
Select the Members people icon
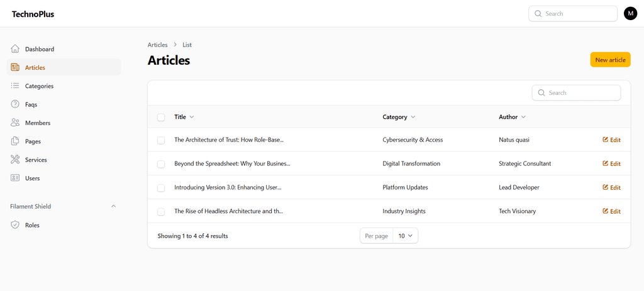pos(15,123)
